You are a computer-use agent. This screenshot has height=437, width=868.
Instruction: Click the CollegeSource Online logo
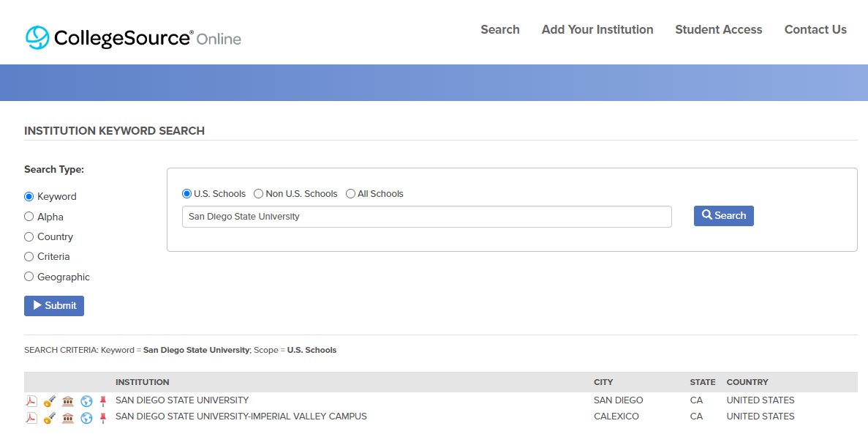tap(133, 37)
